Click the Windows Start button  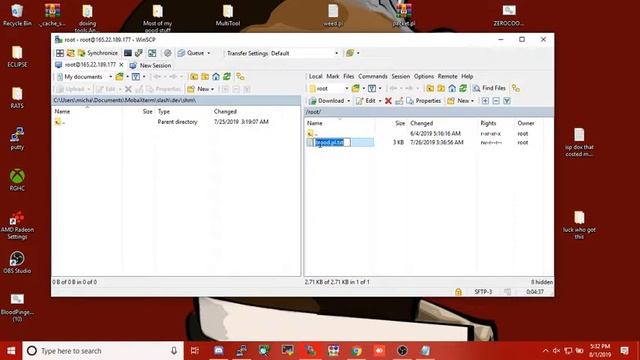point(11,351)
